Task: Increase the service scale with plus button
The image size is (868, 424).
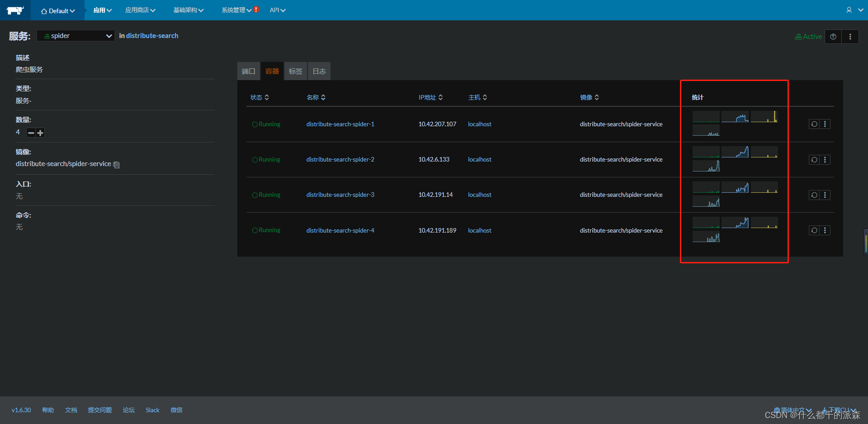Action: coord(40,133)
